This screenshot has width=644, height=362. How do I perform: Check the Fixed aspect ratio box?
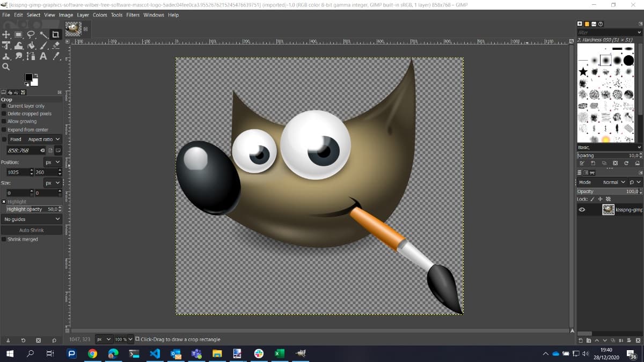[x=4, y=139]
